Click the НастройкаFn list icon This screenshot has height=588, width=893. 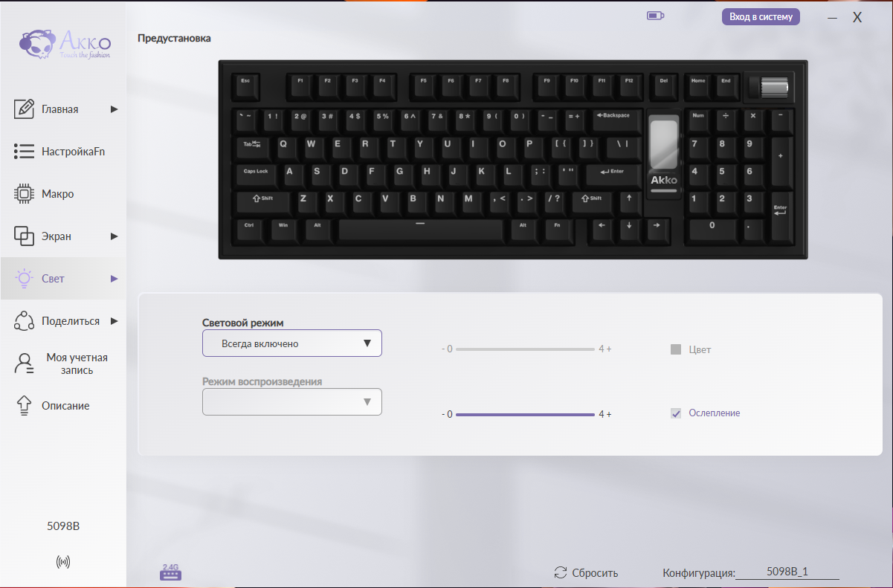[x=25, y=152]
